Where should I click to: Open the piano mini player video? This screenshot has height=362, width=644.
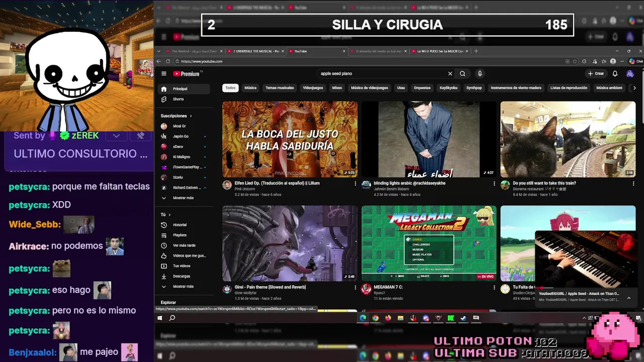coord(586,259)
